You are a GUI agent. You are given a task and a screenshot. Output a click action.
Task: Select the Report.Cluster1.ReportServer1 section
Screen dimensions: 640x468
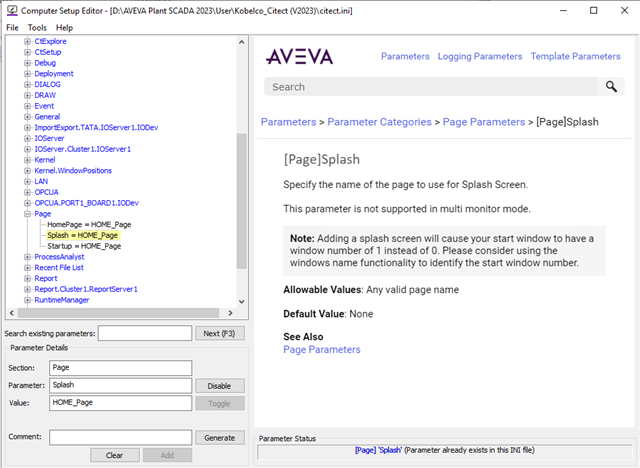86,289
